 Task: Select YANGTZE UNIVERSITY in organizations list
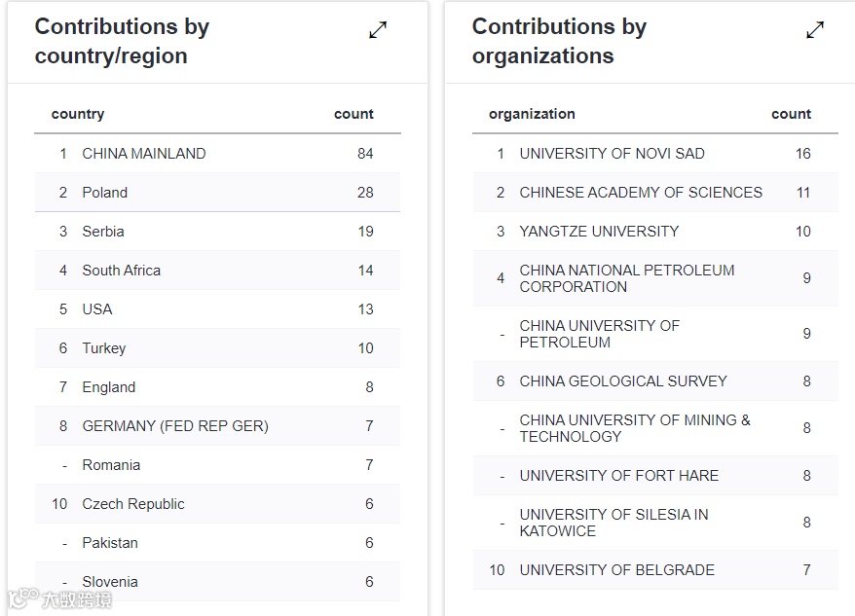click(599, 232)
